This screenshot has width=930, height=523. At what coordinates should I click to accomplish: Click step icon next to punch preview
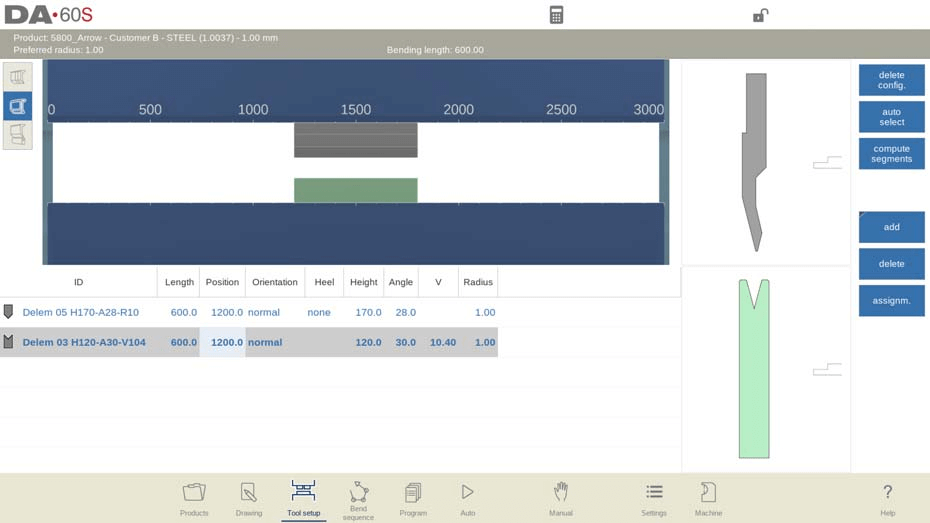(826, 162)
